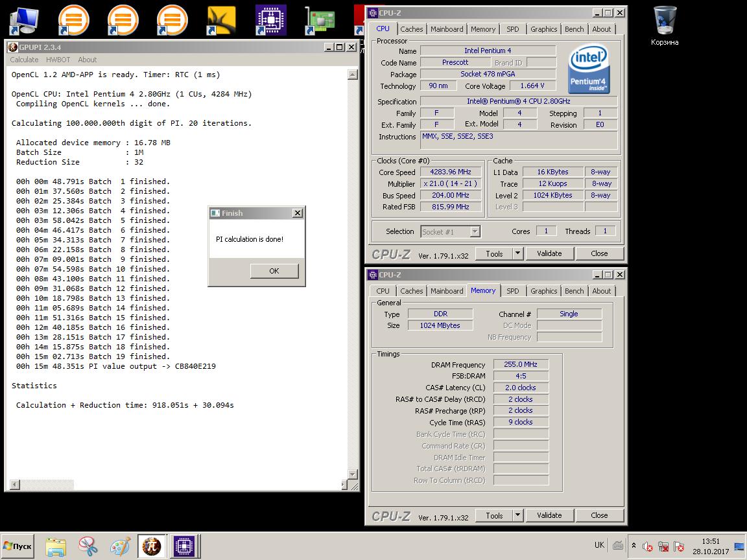Open SPD tab in upper CPU-Z window

[x=513, y=29]
